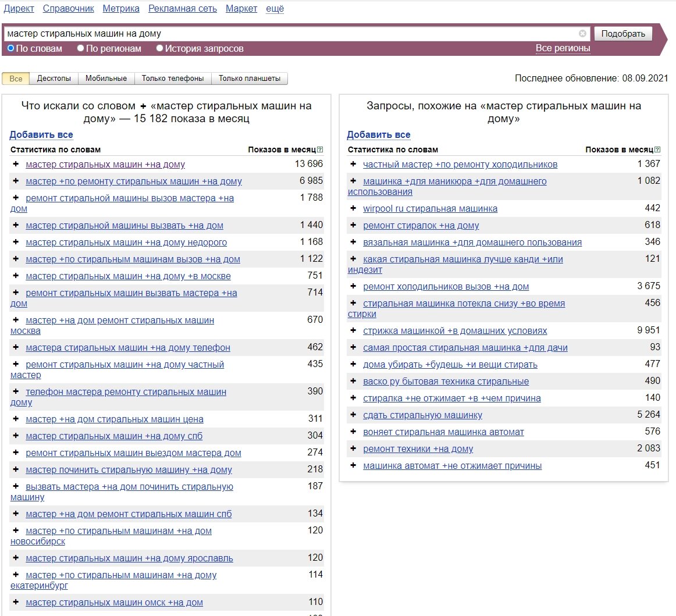Switch to the 'Все' devices tab
The width and height of the screenshot is (676, 616).
[x=16, y=79]
